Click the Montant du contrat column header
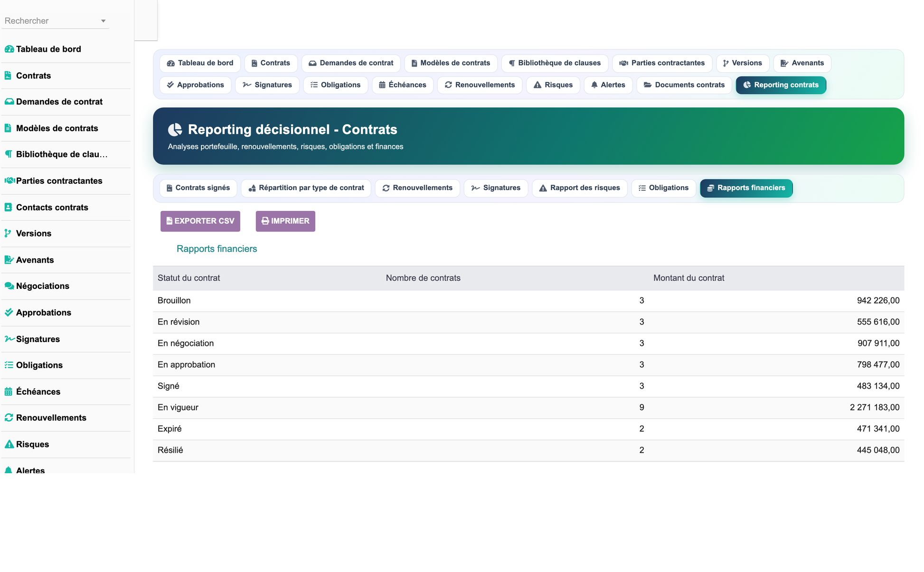 pos(688,278)
